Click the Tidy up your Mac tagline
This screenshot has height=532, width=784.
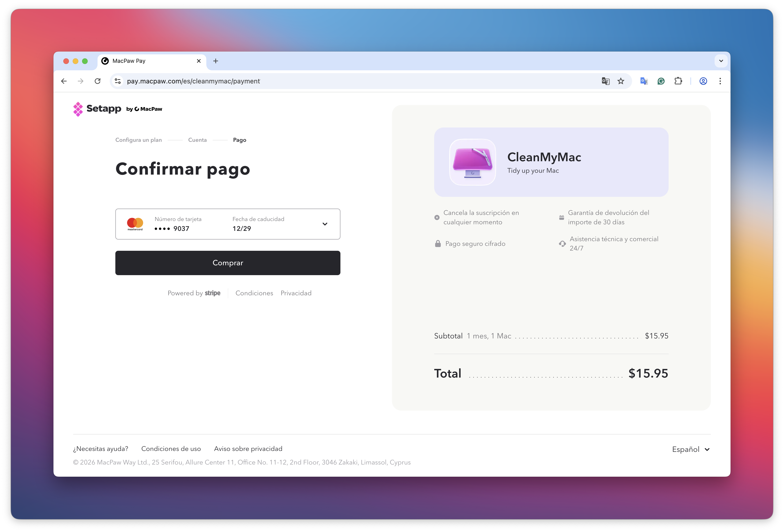(533, 171)
